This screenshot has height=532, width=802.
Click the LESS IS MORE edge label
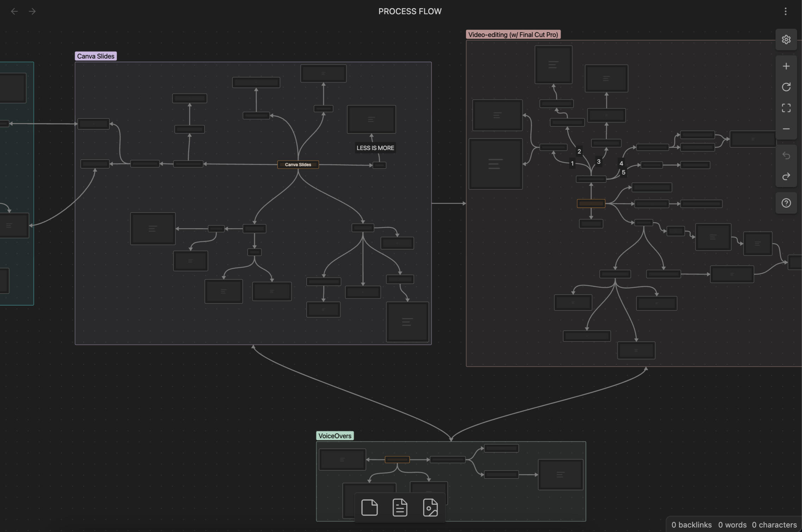375,148
